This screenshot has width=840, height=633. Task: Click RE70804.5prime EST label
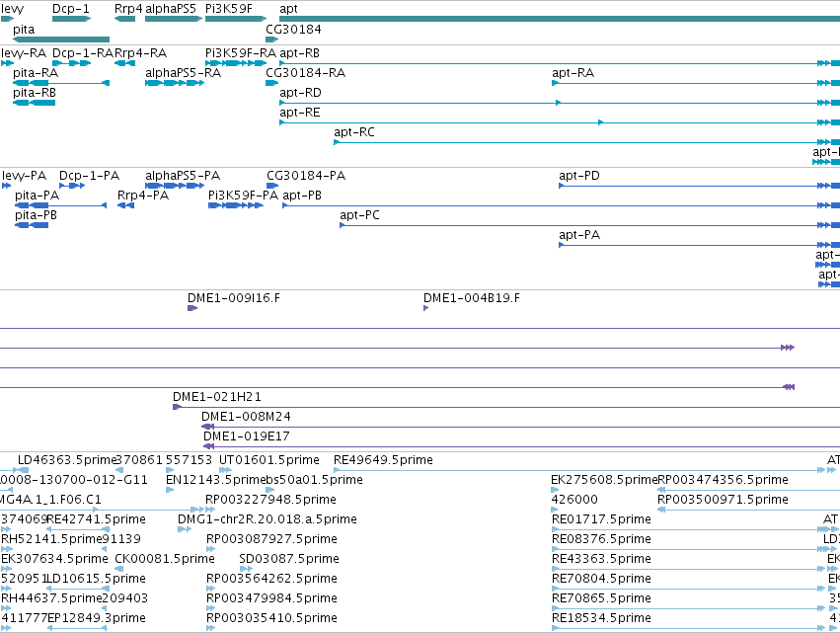[601, 580]
